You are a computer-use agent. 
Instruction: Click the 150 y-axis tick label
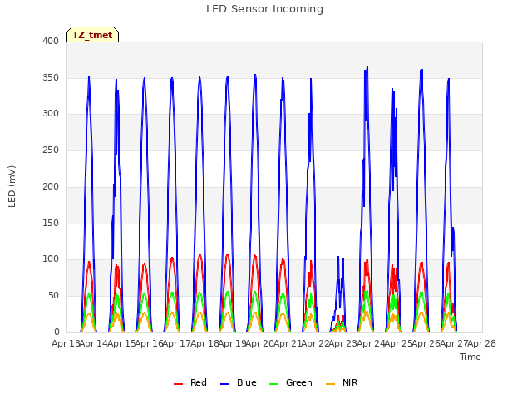point(51,223)
